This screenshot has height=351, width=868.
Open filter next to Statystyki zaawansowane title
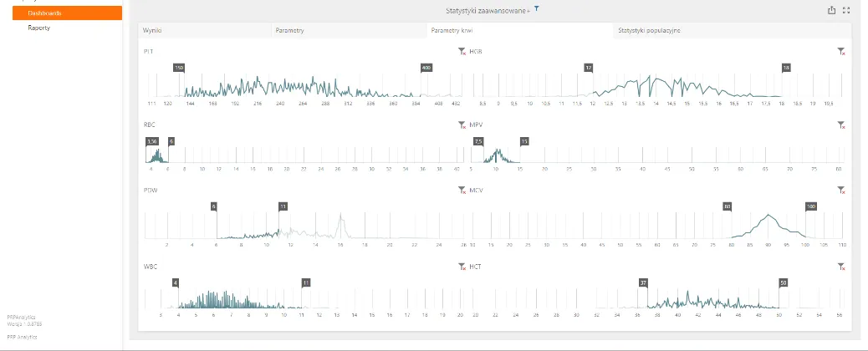pos(536,9)
